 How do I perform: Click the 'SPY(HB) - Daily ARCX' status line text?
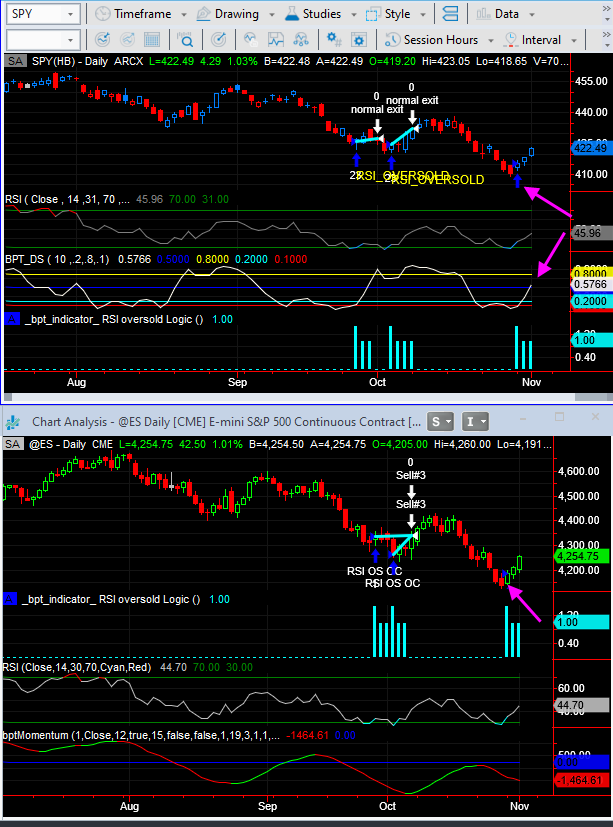click(88, 61)
